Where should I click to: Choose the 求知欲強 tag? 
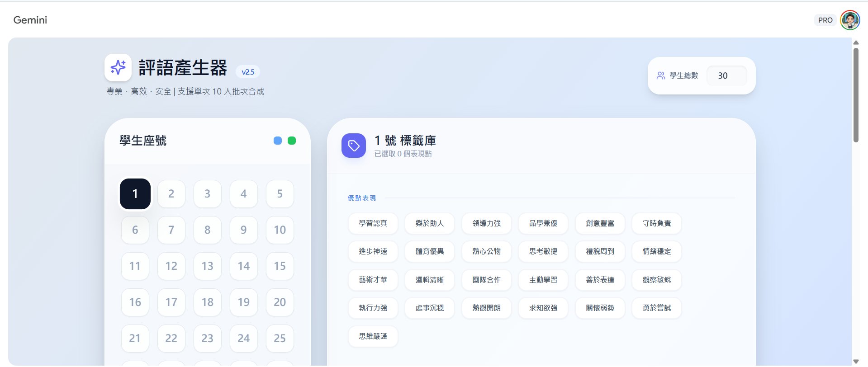coord(543,308)
